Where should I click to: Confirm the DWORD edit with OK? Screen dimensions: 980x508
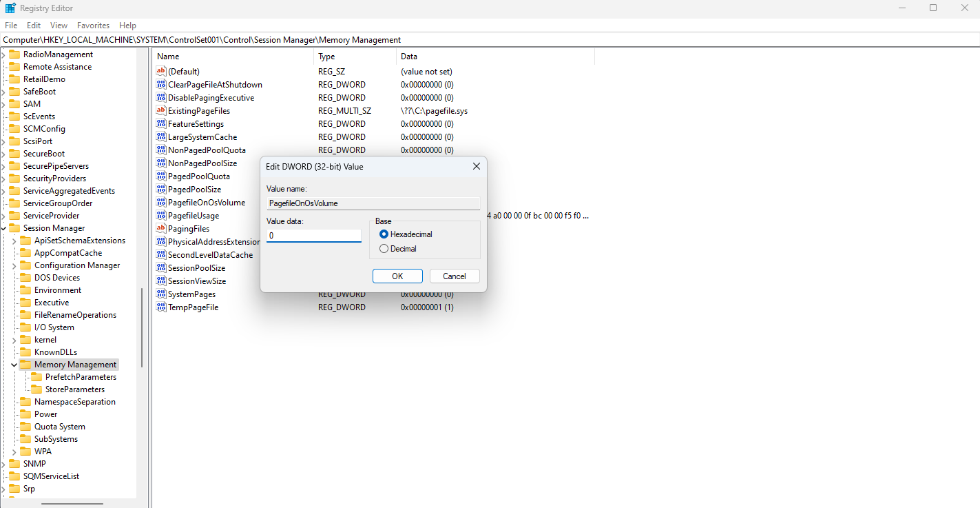point(397,276)
